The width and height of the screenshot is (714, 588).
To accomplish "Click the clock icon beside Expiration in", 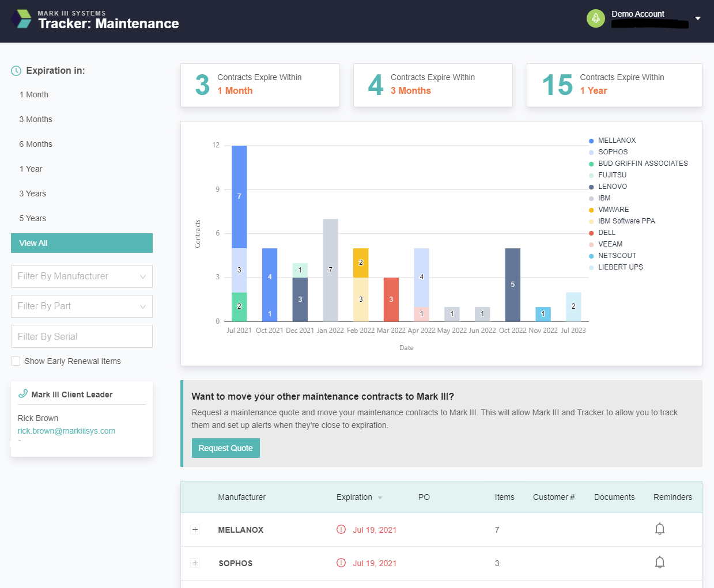I will pyautogui.click(x=14, y=70).
